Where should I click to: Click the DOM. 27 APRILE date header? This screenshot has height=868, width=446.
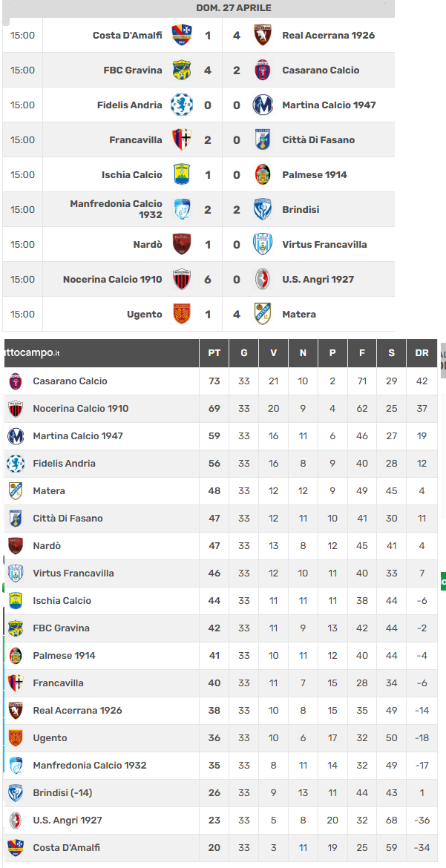click(234, 8)
